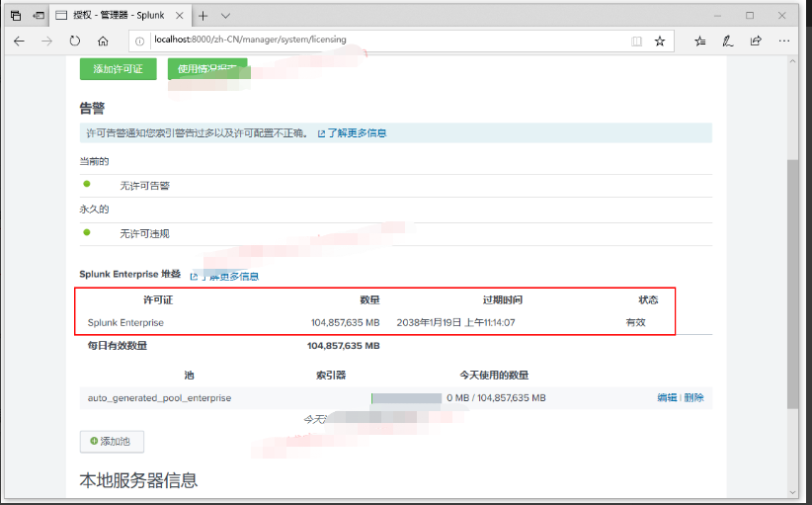Viewport: 812px width, 505px height.
Task: Click the auto_generated_pool_enterprise pool name
Action: [x=159, y=398]
